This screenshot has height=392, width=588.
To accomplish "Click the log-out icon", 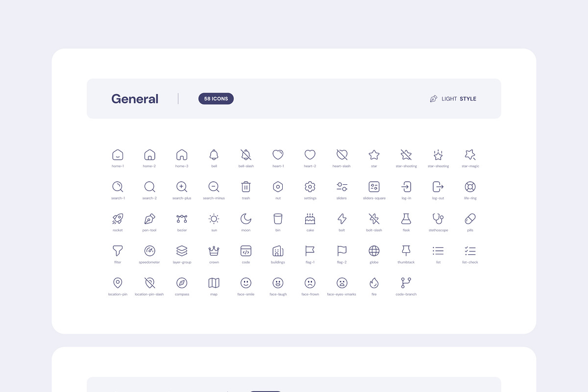I will pos(438,187).
